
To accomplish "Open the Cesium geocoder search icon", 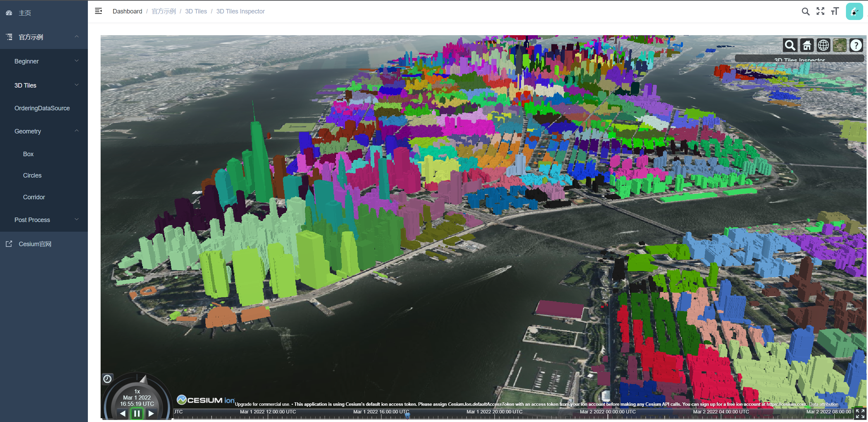I will point(790,45).
